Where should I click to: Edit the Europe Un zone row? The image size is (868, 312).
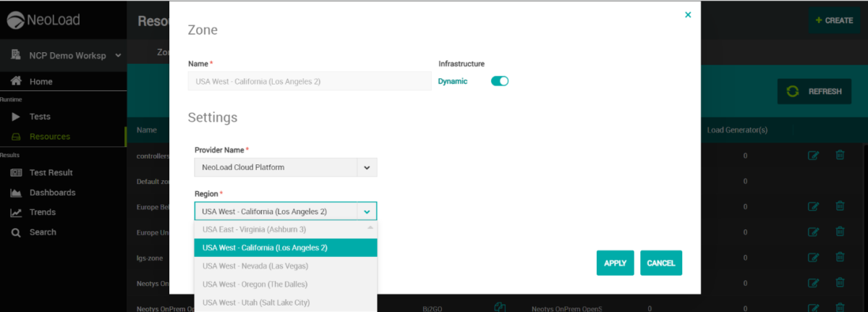click(x=812, y=232)
